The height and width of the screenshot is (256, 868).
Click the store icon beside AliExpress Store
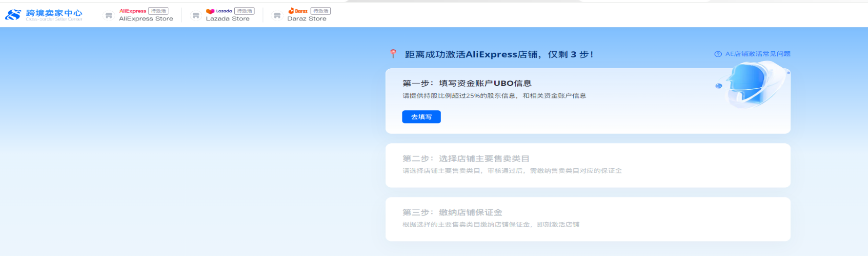coord(109,16)
